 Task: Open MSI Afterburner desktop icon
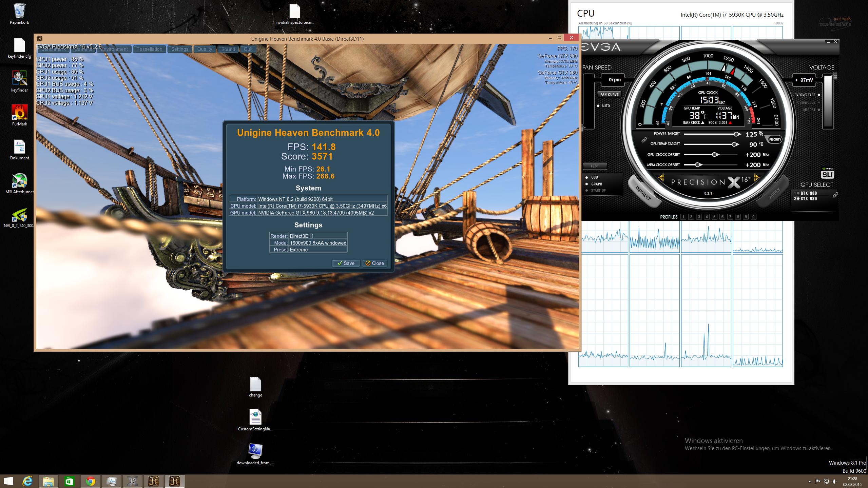[19, 183]
